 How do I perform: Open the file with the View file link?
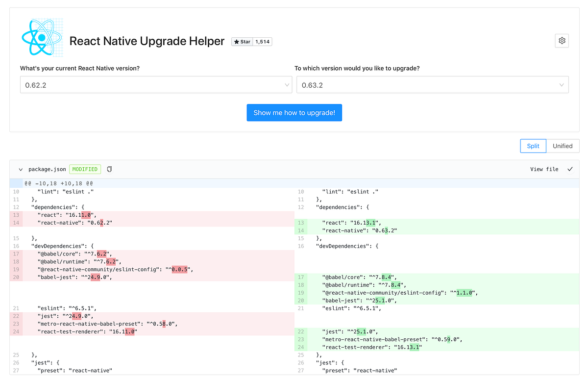click(544, 169)
